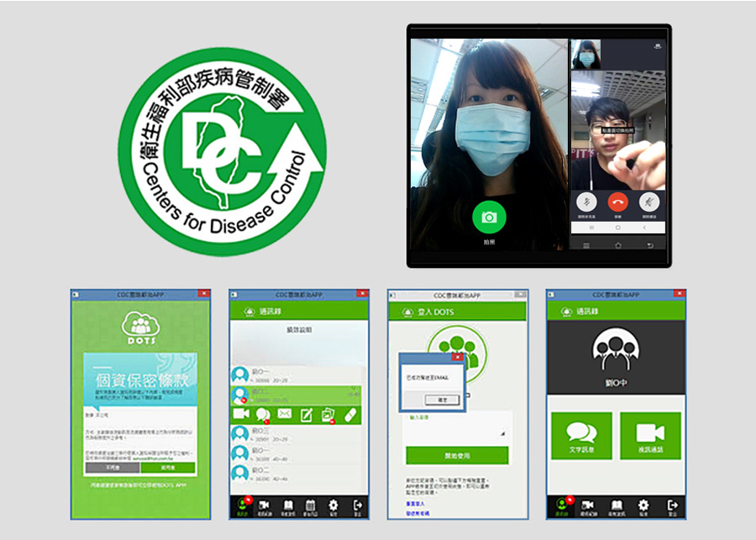
Task: Tap home icon on dark tablet bar
Action: pyautogui.click(x=618, y=245)
